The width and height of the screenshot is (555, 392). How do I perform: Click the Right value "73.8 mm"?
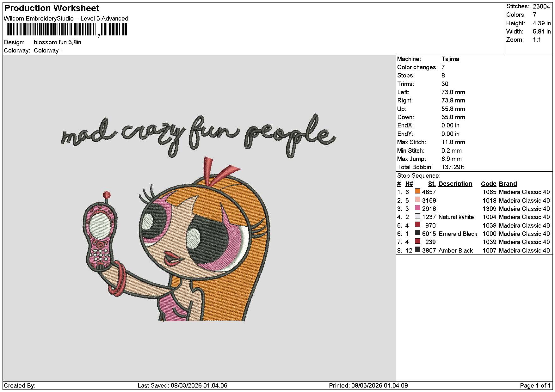point(453,101)
